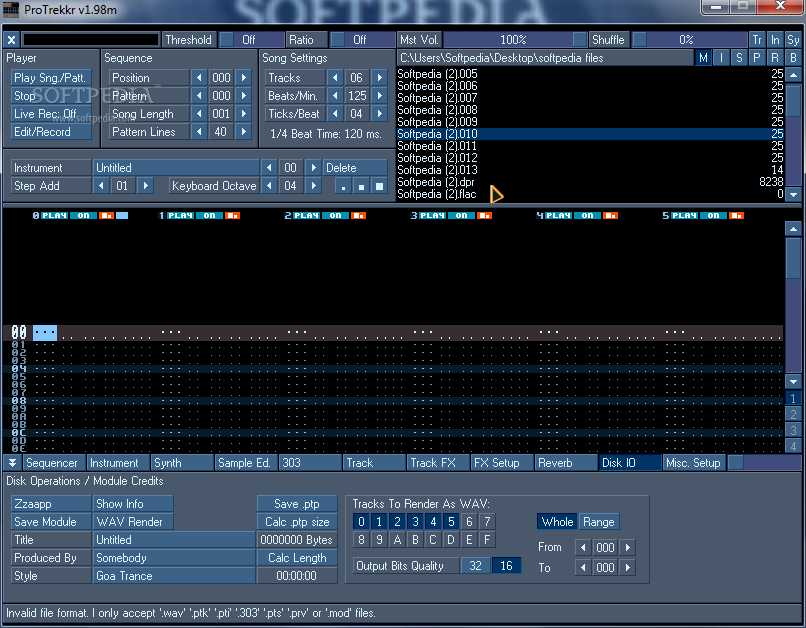
Task: Click the Delete instrument button
Action: pos(355,168)
